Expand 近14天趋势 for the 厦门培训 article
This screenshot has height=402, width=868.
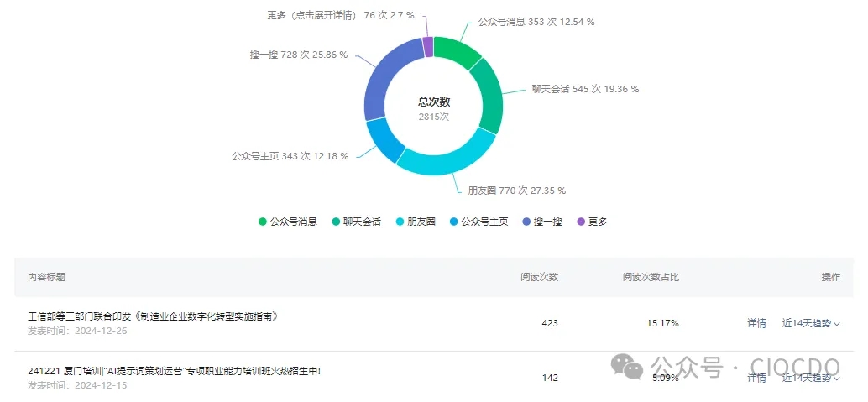(811, 378)
